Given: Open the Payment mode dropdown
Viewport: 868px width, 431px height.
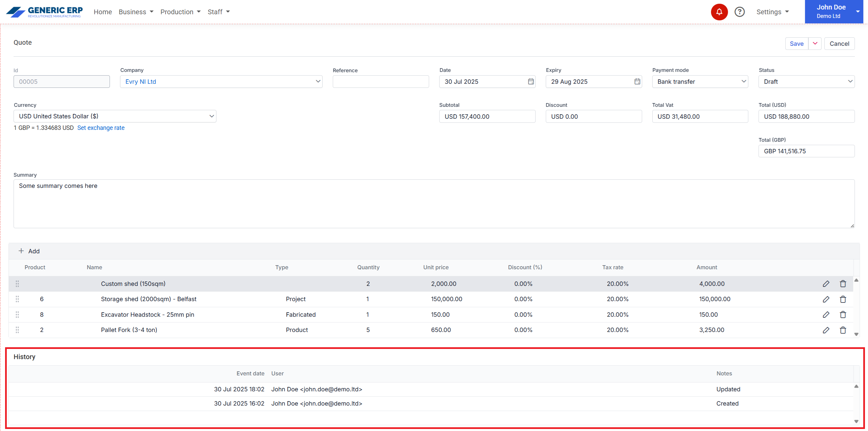Looking at the screenshot, I should click(x=744, y=82).
